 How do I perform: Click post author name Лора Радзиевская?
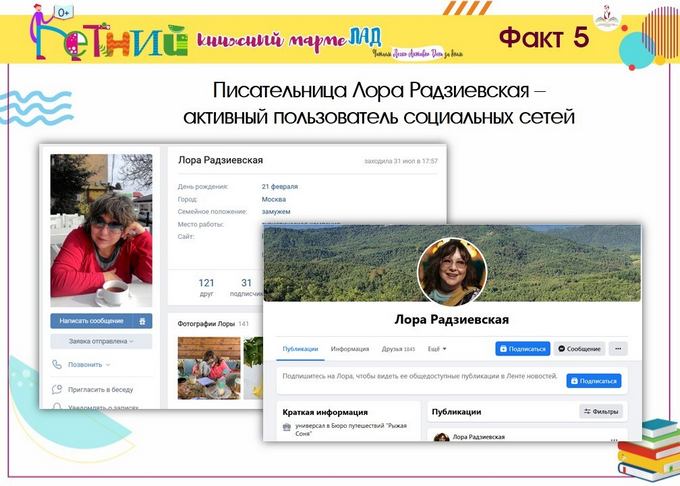click(479, 437)
